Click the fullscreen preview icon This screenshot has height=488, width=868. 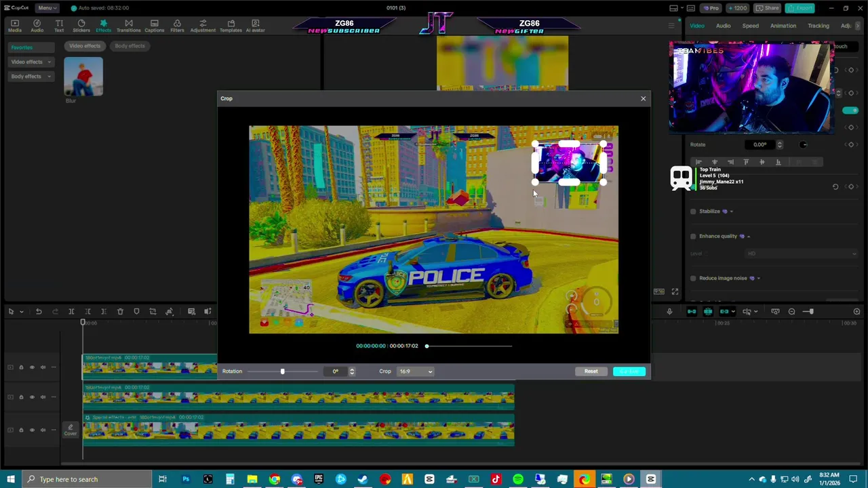tap(675, 291)
